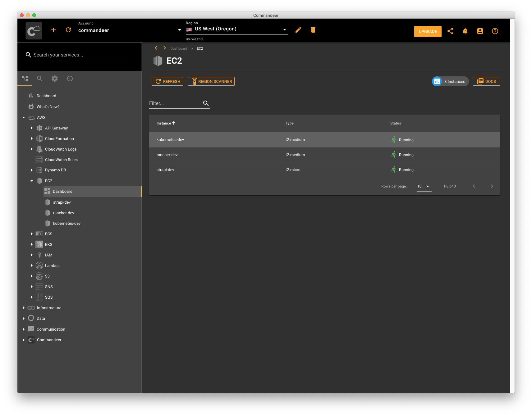Click the SQS service icon
This screenshot has height=416, width=532.
click(39, 297)
